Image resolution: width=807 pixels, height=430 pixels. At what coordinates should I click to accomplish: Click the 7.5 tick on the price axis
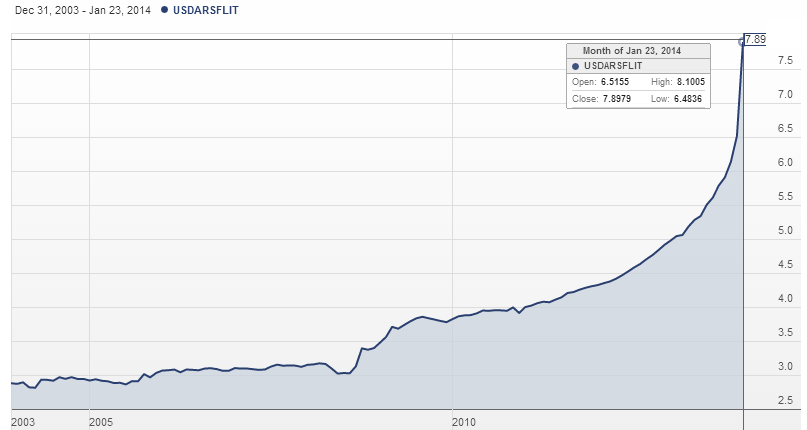tap(785, 60)
